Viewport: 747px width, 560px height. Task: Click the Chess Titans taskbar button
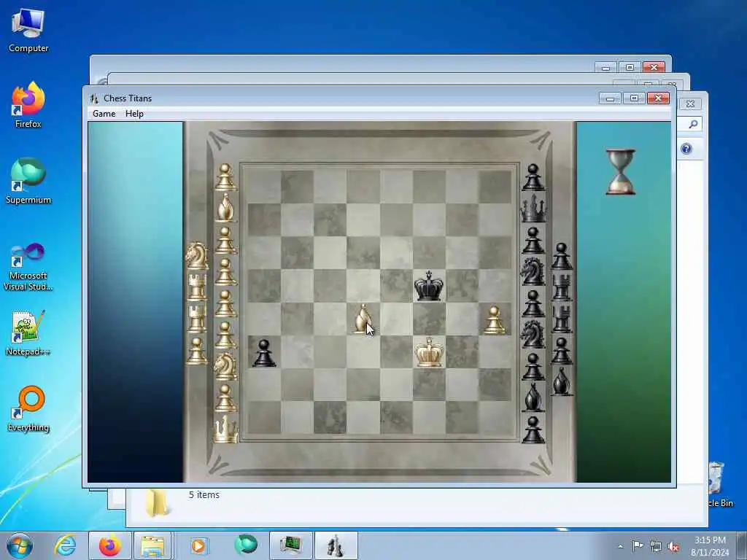pos(336,545)
